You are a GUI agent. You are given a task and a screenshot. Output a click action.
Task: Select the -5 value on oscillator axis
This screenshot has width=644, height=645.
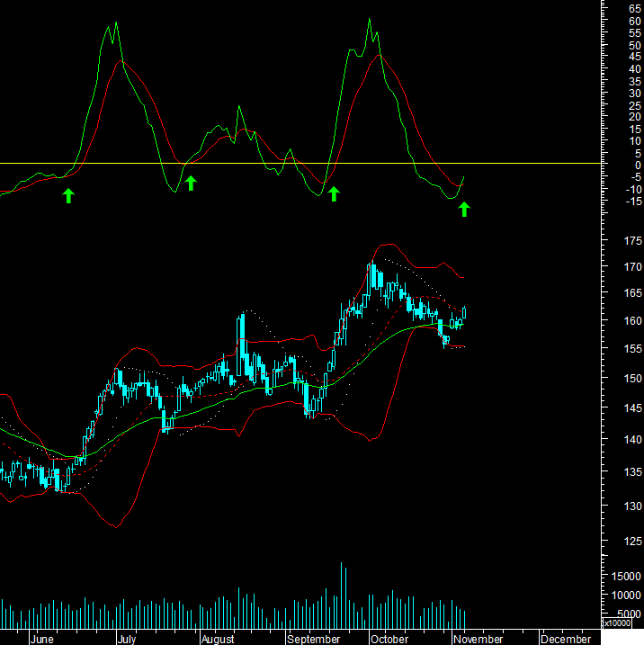click(x=636, y=177)
